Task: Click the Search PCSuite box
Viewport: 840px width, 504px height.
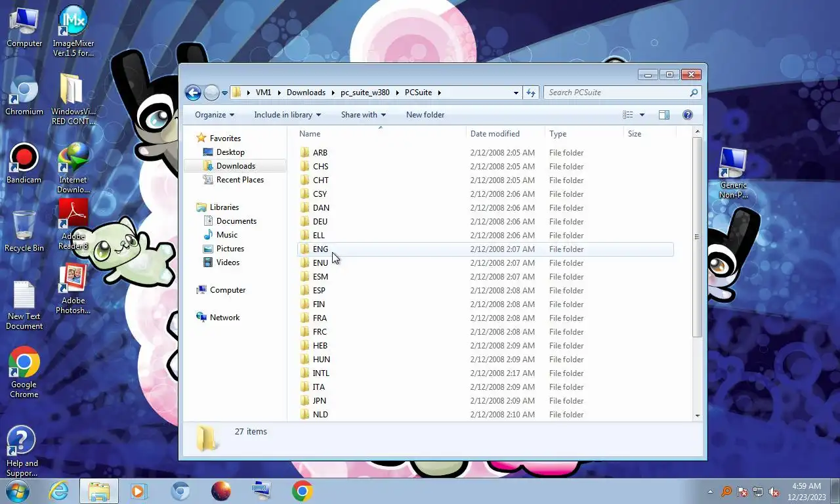Action: click(x=622, y=93)
